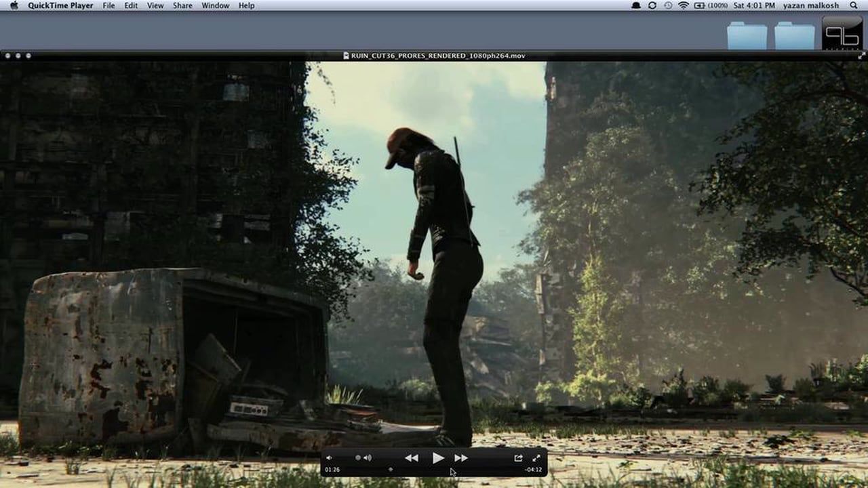Click the elapsed time 01:26

332,469
